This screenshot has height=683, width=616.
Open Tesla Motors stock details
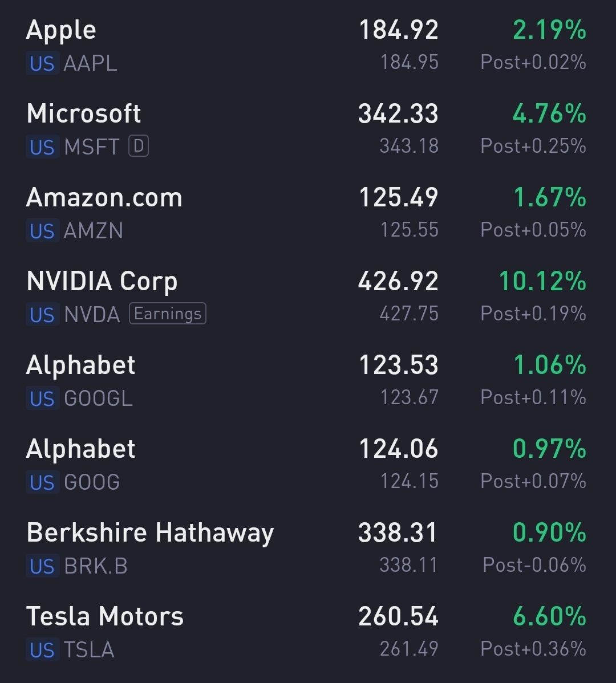point(105,616)
